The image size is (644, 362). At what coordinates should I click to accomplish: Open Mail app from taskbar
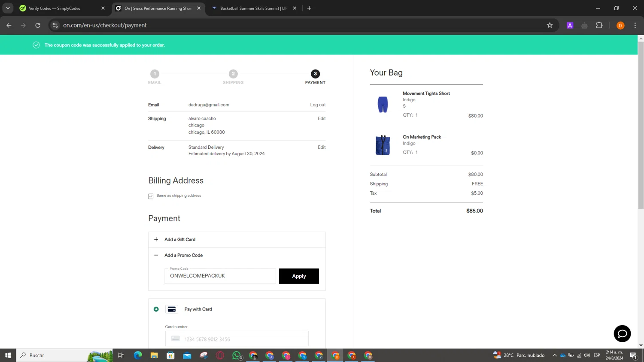pos(187,355)
